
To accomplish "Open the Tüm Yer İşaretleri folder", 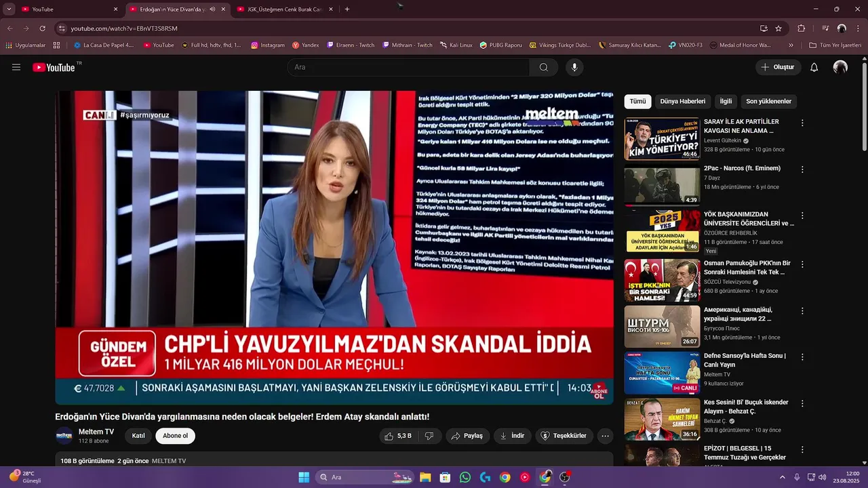I will point(835,45).
